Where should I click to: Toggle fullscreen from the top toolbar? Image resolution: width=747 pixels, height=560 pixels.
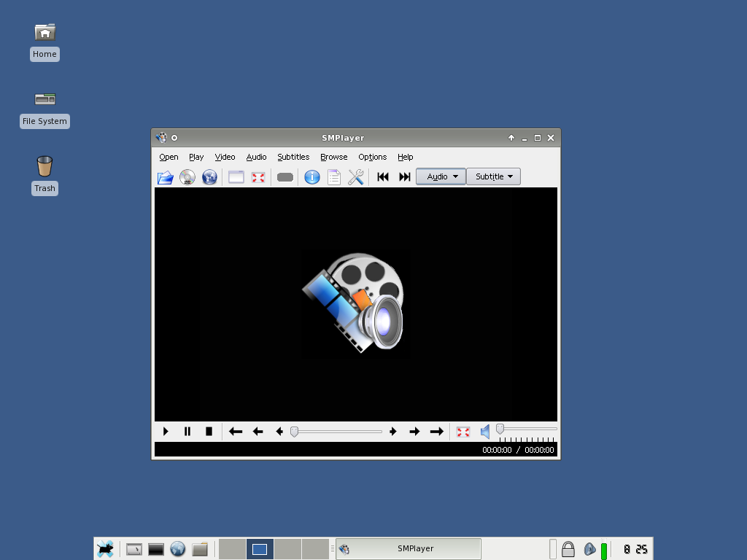258,177
